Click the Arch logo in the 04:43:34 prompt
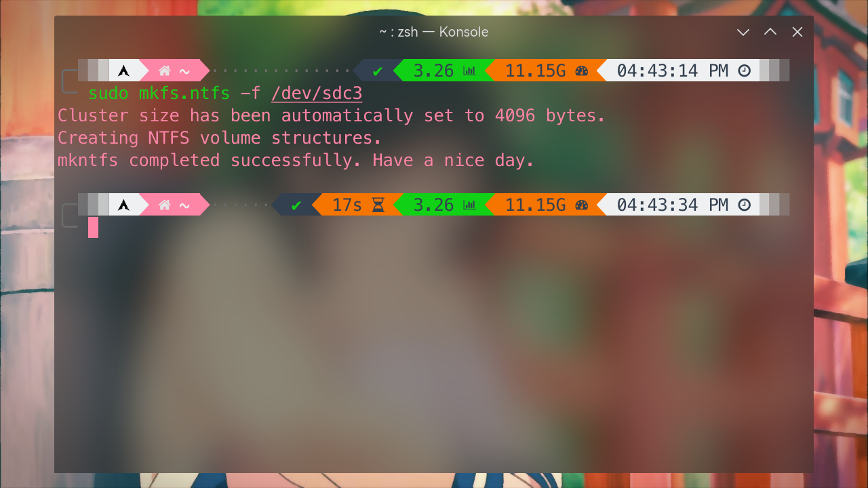Screen dimensions: 868x488 (x=123, y=205)
